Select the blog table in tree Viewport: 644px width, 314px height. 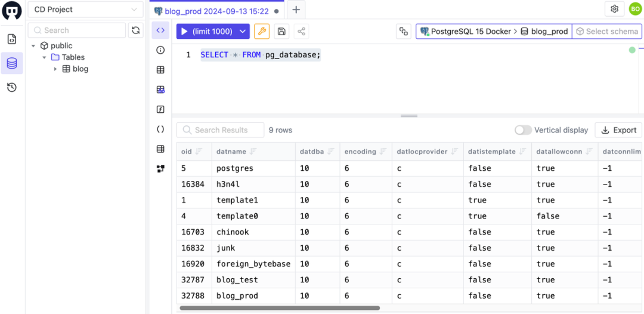(80, 69)
